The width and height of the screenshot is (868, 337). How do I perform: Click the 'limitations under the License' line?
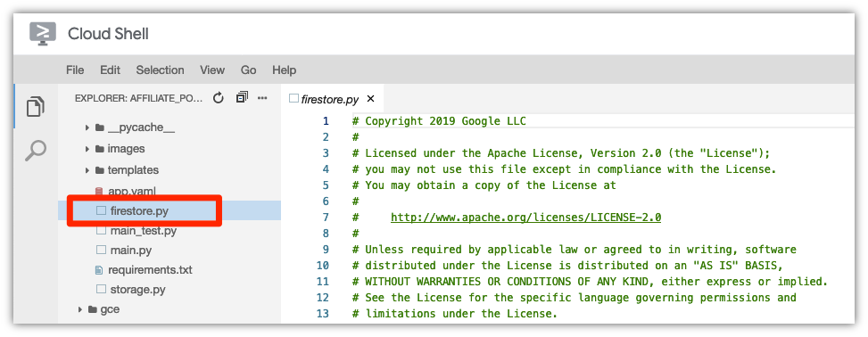click(x=454, y=314)
